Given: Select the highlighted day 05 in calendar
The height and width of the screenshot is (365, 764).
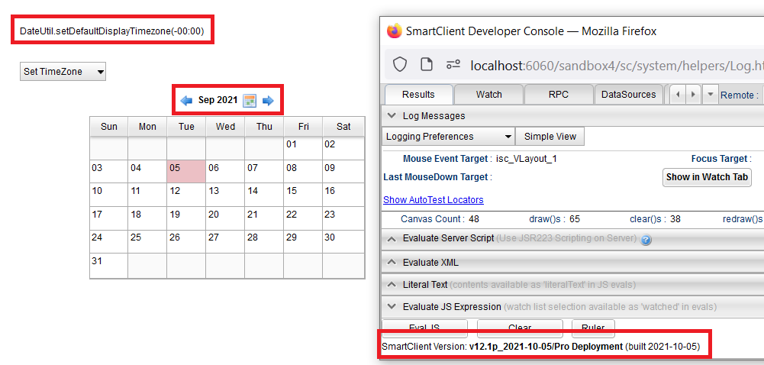Looking at the screenshot, I should [x=186, y=171].
